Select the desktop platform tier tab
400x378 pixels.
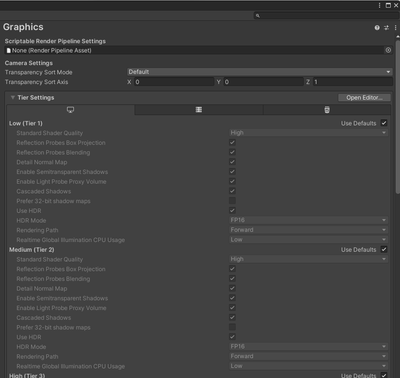pos(70,110)
